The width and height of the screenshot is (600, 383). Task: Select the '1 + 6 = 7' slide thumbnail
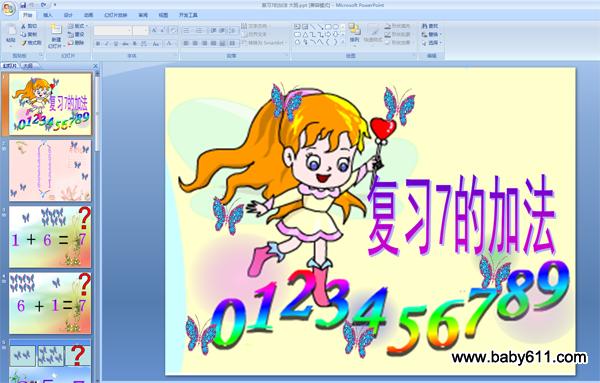click(50, 237)
